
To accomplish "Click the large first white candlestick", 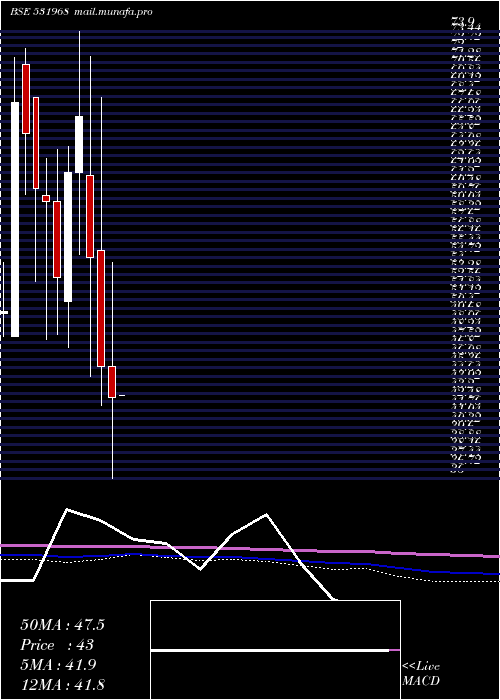I will click(15, 219).
